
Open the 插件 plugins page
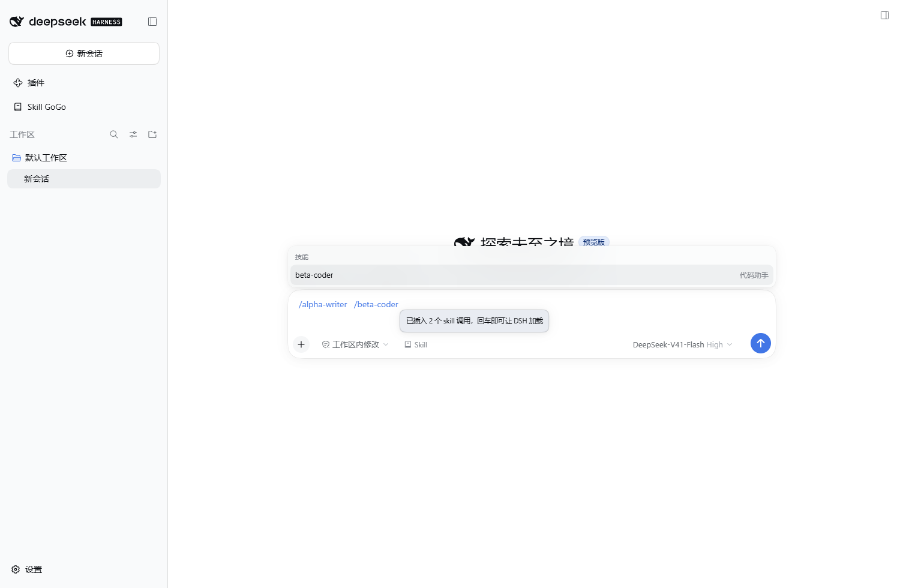pyautogui.click(x=84, y=83)
